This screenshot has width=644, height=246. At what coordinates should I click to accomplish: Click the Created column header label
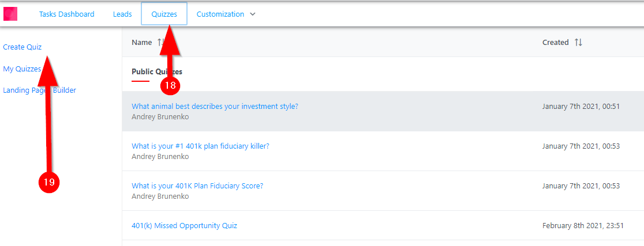pyautogui.click(x=555, y=42)
